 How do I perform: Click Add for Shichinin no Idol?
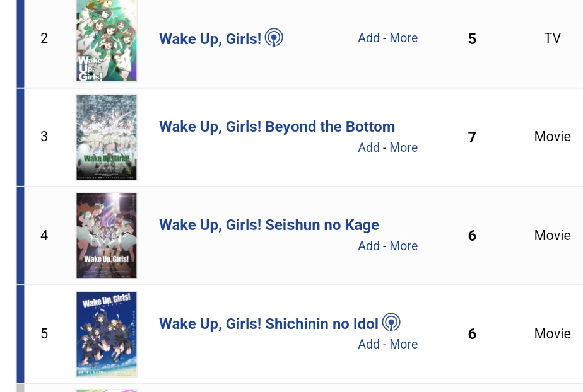(x=368, y=344)
